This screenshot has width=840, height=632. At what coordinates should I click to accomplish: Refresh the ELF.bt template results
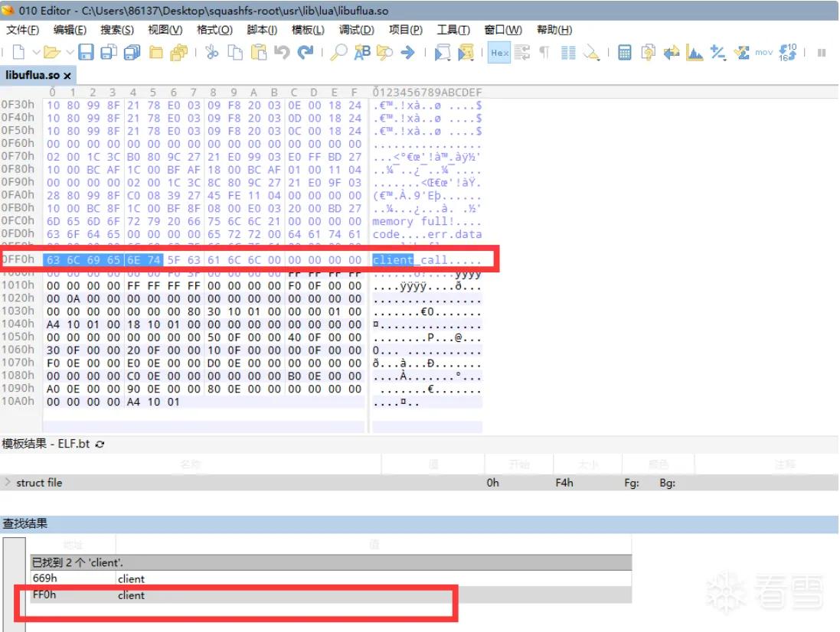pyautogui.click(x=100, y=445)
